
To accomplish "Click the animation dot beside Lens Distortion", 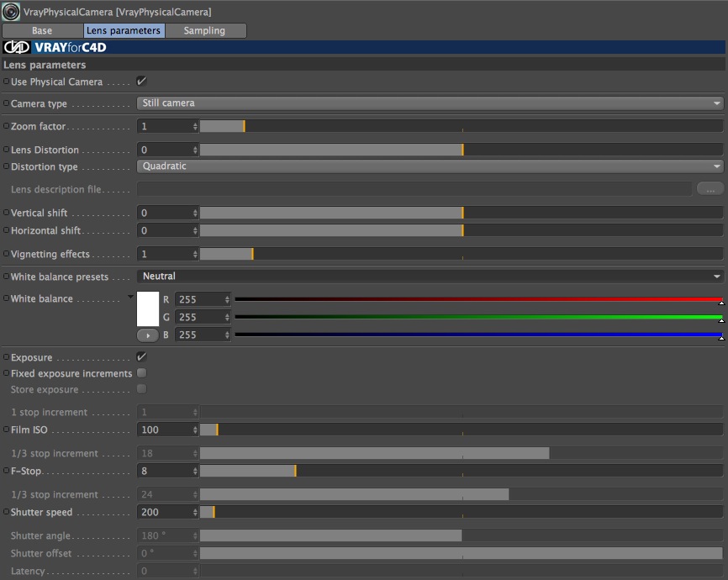I will click(x=7, y=150).
